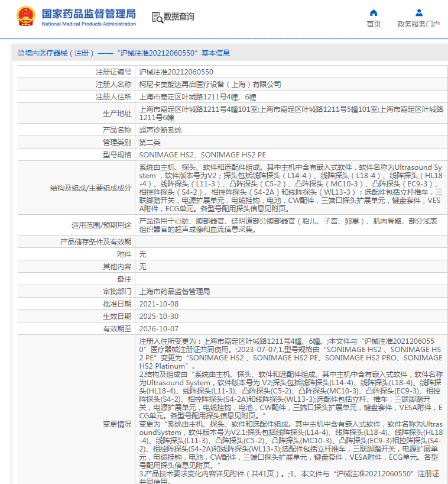Click the NMPA national emblem logo
The height and width of the screenshot is (484, 448).
pos(25,17)
